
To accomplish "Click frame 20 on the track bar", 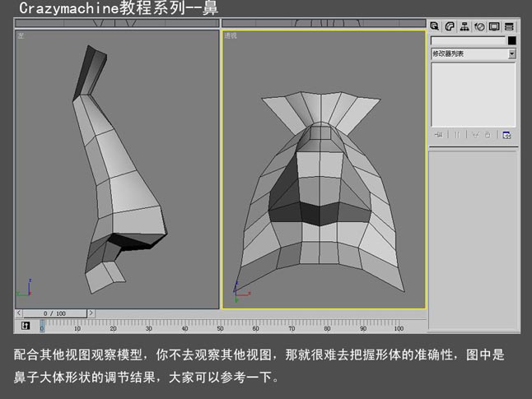I will pos(114,328).
